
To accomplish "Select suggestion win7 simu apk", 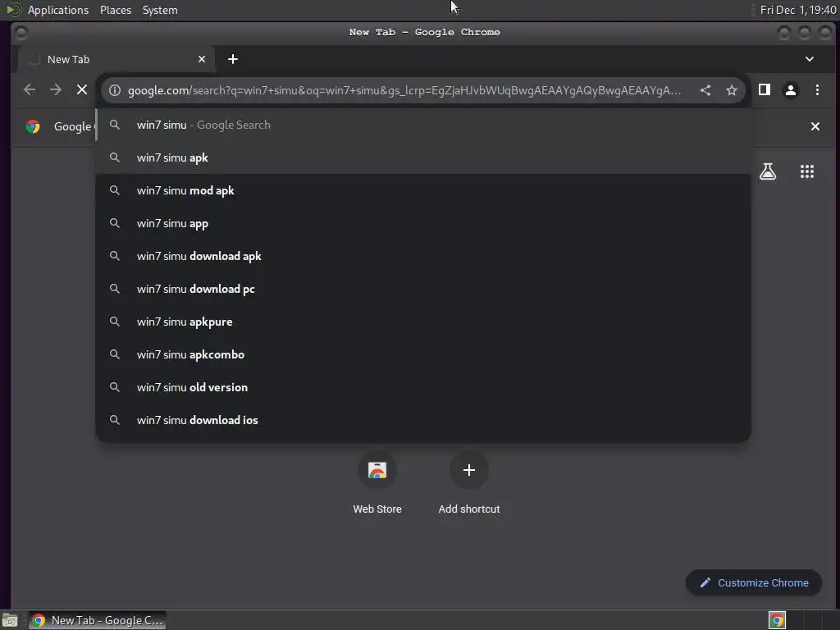I will pyautogui.click(x=423, y=157).
